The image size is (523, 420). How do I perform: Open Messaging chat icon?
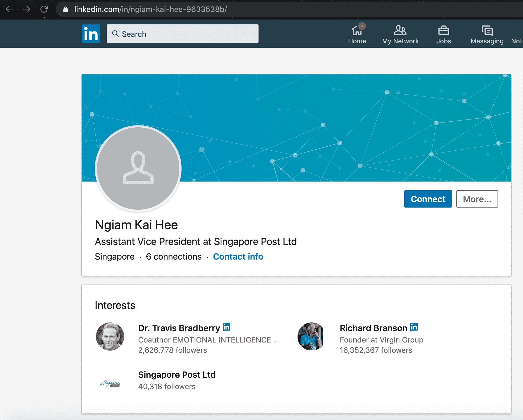point(487,30)
